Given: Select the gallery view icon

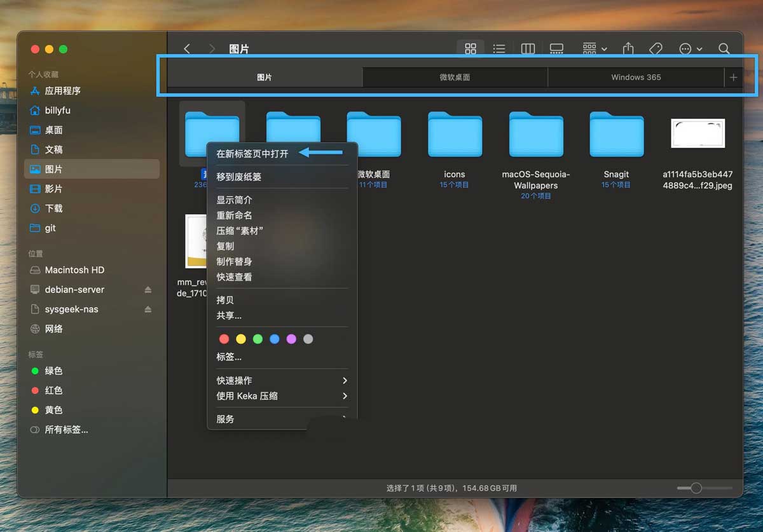Looking at the screenshot, I should pyautogui.click(x=556, y=49).
